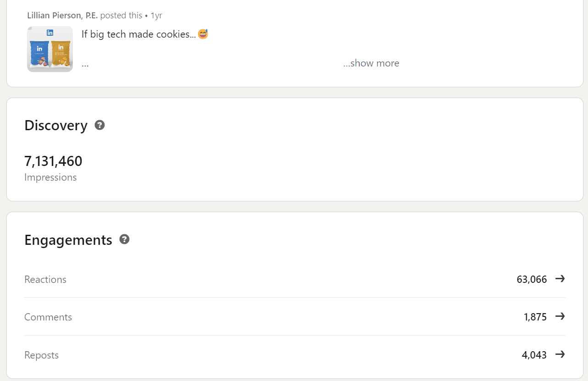
Task: Select the Impressions label under Discovery
Action: [50, 177]
